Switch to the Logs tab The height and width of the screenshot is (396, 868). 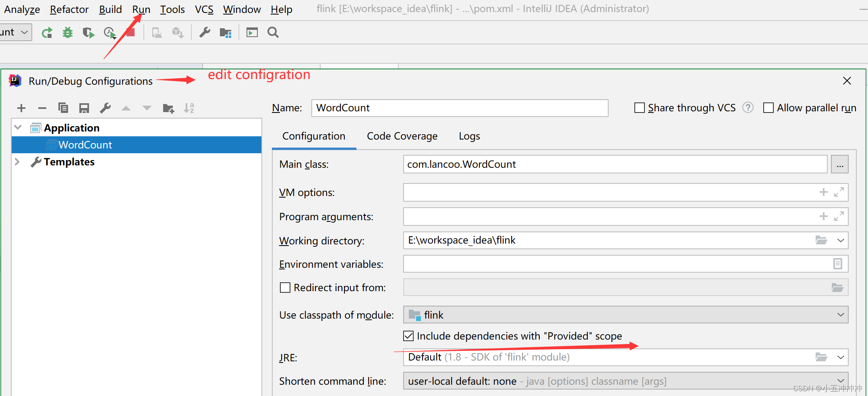click(469, 136)
